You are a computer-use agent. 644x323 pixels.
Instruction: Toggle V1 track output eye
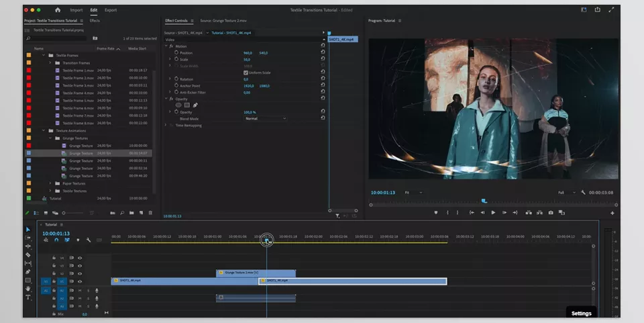(x=80, y=281)
